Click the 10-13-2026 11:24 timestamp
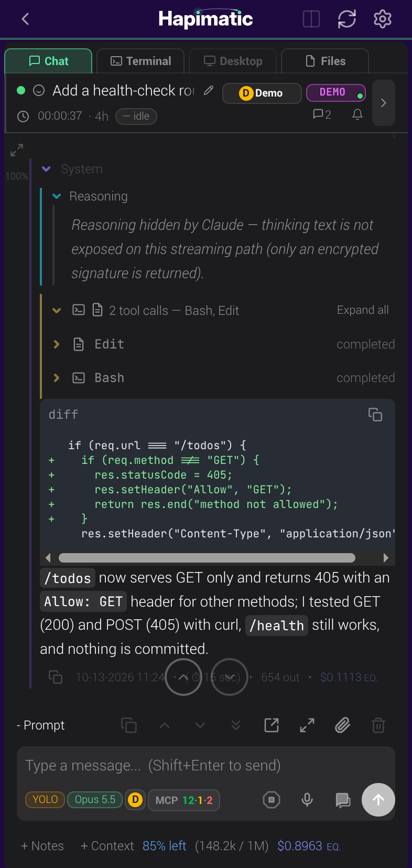412x868 pixels. 121,678
